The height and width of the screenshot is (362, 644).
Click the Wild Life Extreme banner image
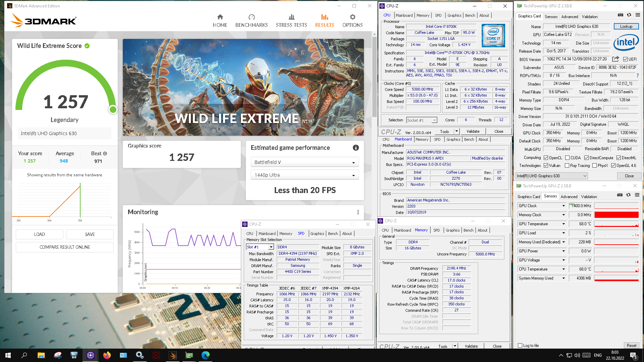click(x=243, y=87)
